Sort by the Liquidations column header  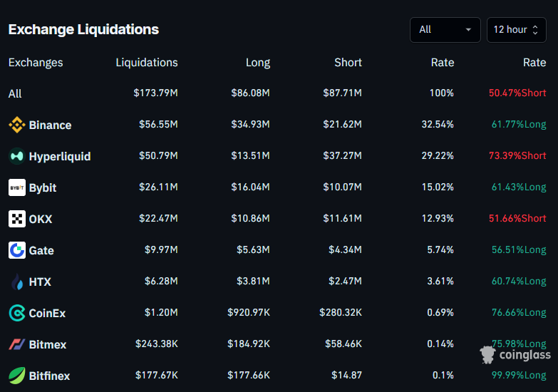tap(147, 63)
